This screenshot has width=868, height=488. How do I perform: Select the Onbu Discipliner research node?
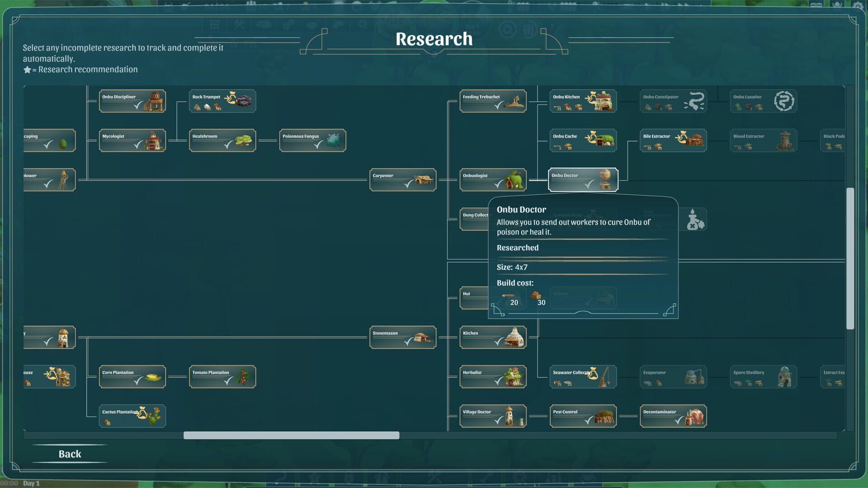click(132, 100)
